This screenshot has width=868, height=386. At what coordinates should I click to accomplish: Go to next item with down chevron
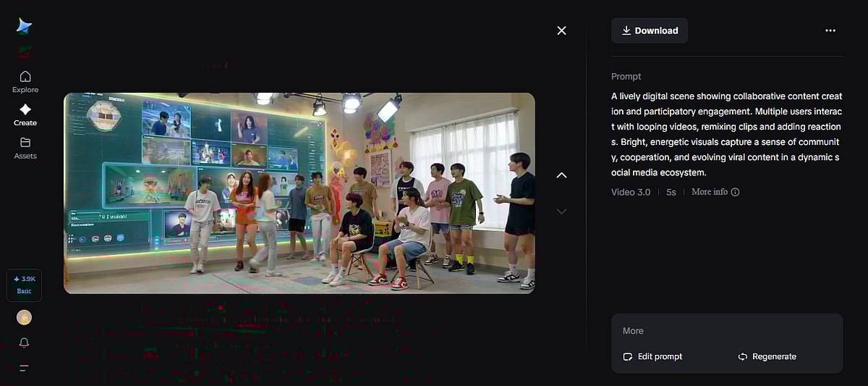coord(561,211)
